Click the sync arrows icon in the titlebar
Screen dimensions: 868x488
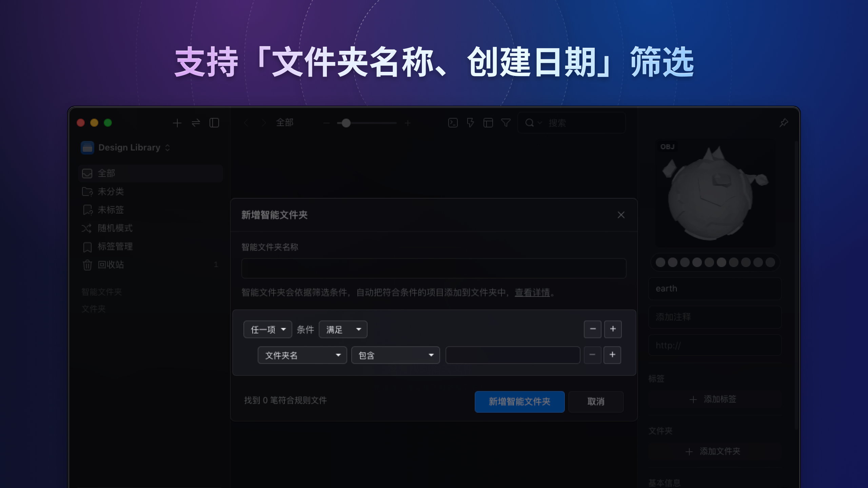coord(195,123)
